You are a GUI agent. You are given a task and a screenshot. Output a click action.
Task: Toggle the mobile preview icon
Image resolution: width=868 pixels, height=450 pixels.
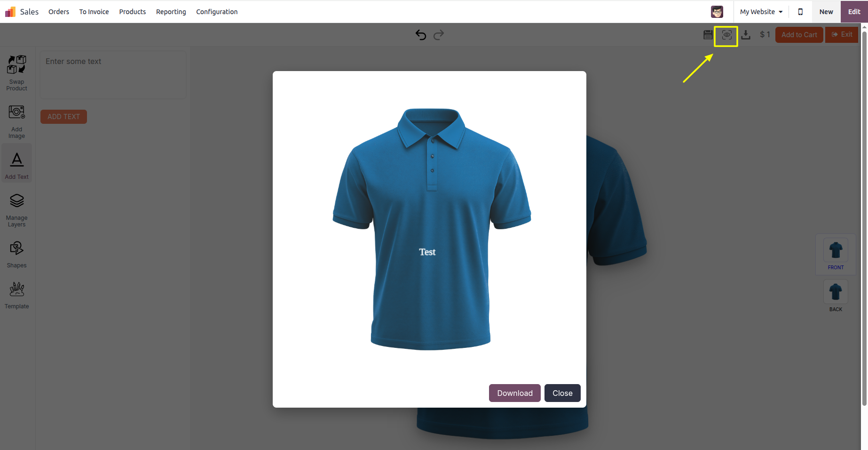[800, 12]
